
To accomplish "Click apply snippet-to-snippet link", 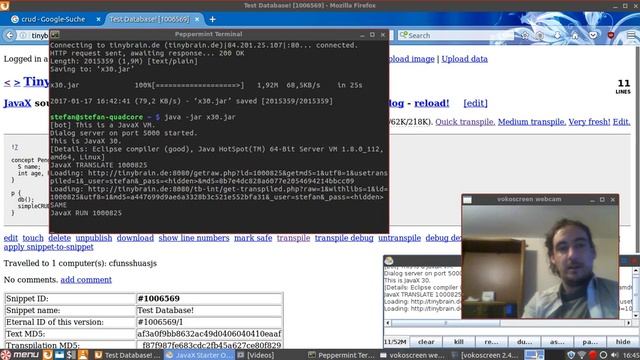I will coord(49,247).
